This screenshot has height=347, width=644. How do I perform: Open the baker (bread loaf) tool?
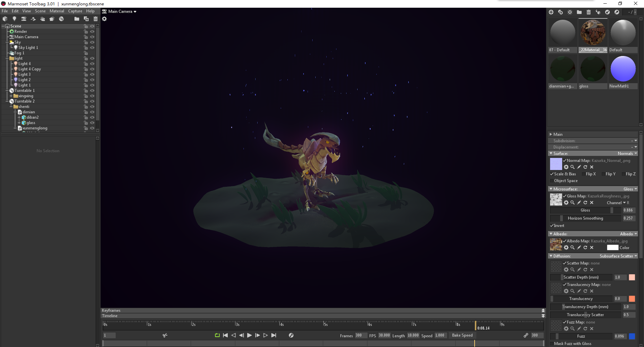coord(52,19)
